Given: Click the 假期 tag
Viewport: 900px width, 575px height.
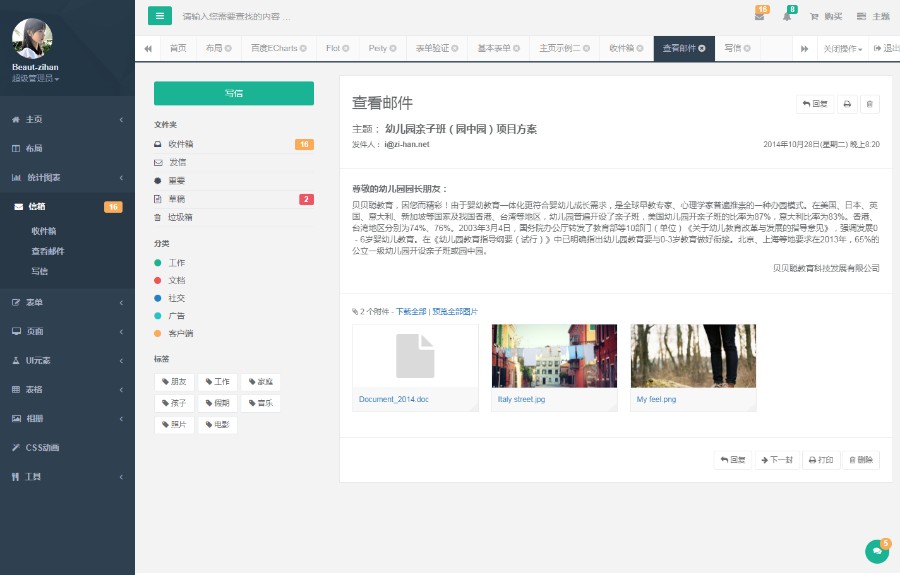Looking at the screenshot, I should click(218, 403).
